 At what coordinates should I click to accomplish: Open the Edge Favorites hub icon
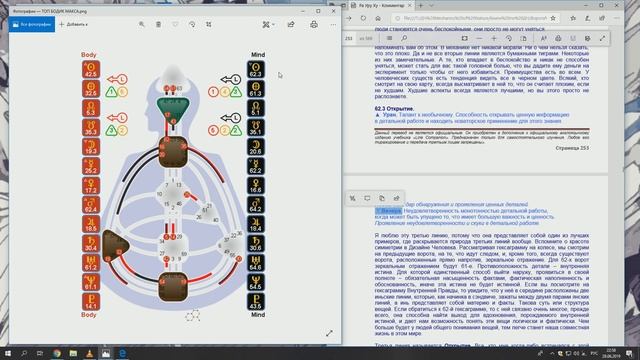point(573,18)
